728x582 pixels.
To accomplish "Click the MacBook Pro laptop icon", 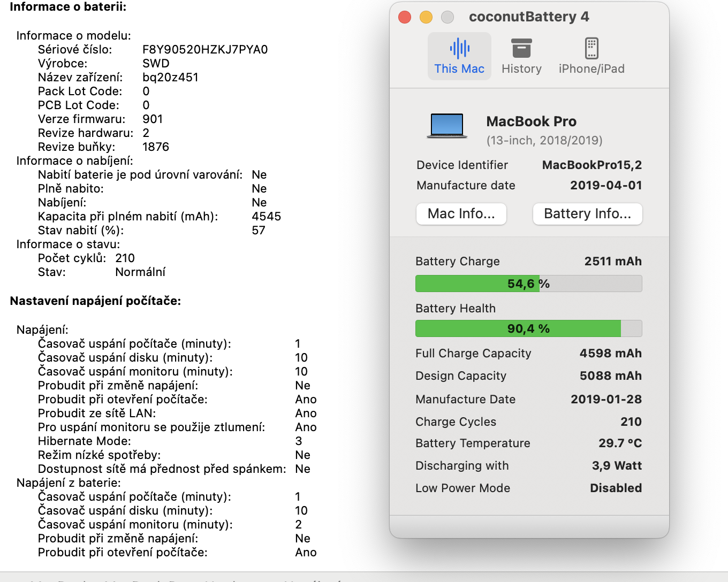I will click(447, 126).
